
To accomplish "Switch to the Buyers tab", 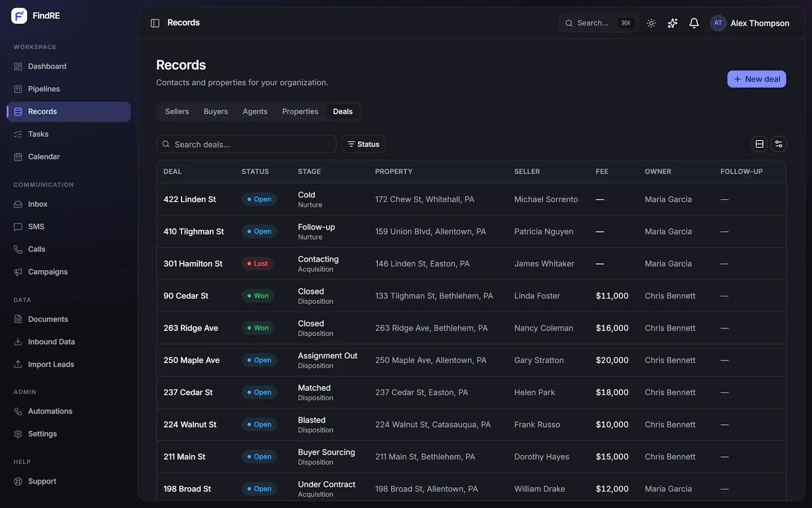I will (x=216, y=112).
